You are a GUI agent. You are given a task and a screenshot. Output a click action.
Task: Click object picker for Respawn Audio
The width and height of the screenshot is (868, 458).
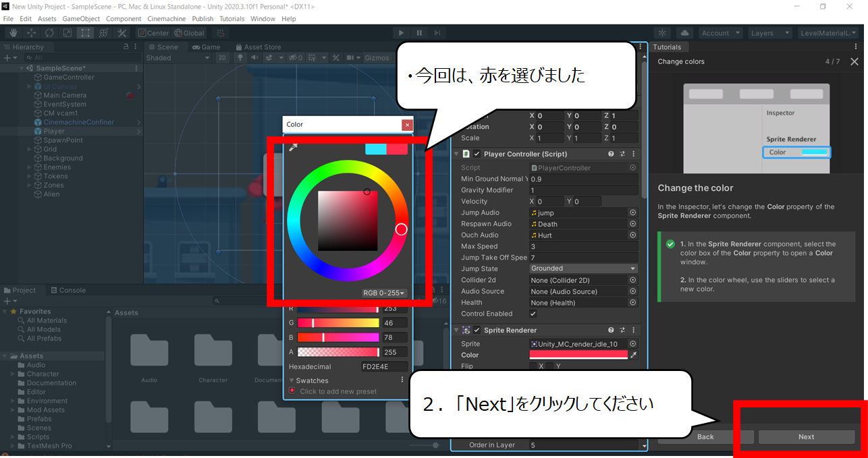click(633, 224)
